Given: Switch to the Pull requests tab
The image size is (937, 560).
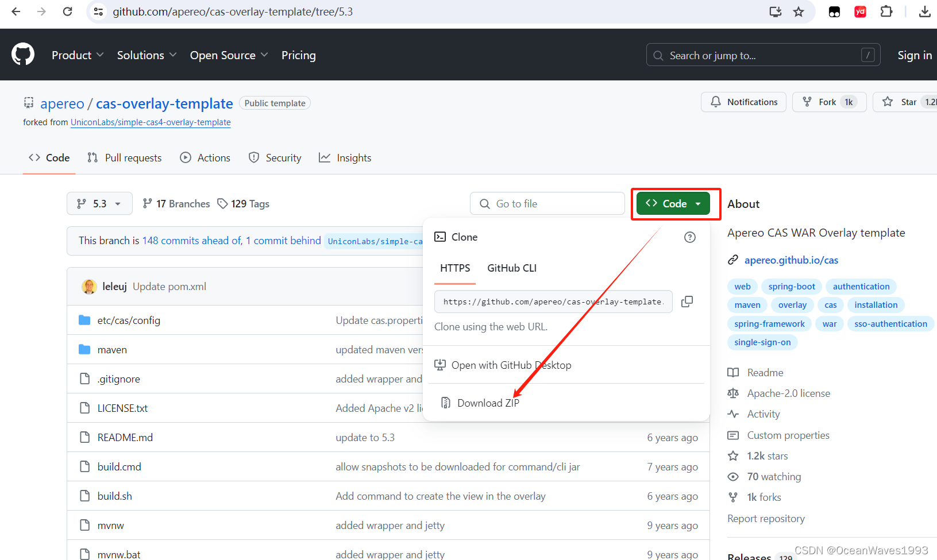Looking at the screenshot, I should point(125,158).
